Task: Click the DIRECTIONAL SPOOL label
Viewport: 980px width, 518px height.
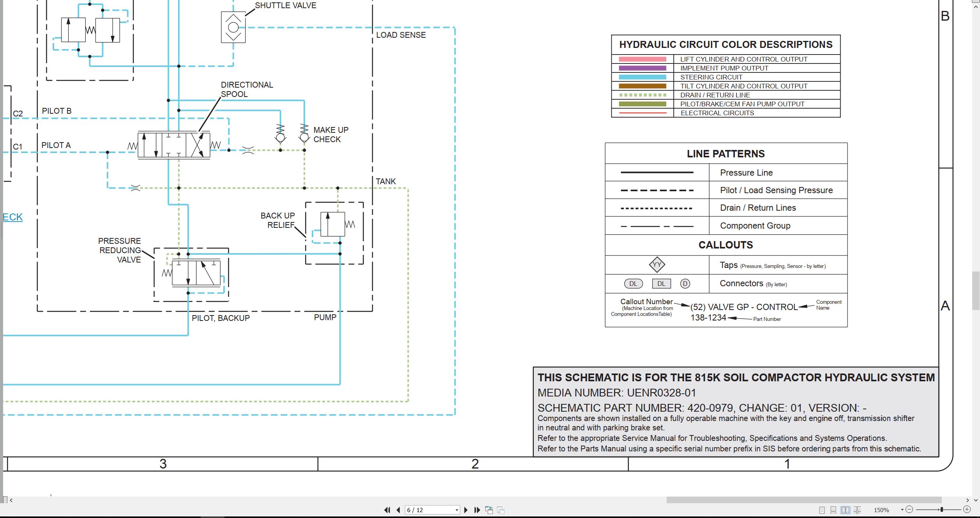Action: point(247,89)
